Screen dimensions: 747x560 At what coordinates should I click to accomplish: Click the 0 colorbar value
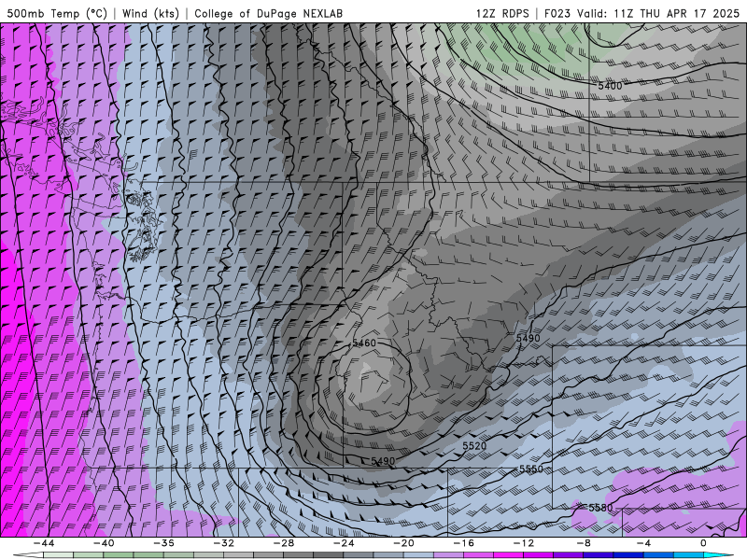point(703,543)
